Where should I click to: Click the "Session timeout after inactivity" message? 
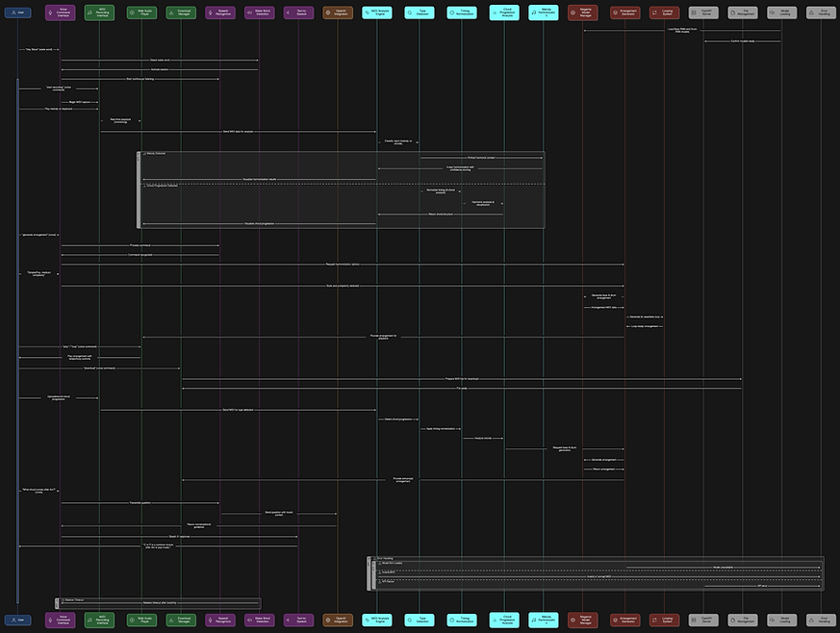(159, 603)
